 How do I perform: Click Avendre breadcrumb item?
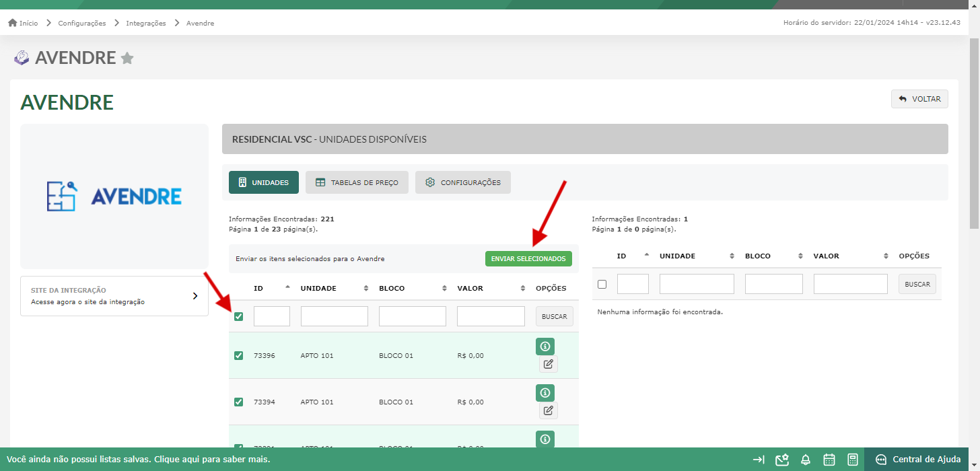200,23
